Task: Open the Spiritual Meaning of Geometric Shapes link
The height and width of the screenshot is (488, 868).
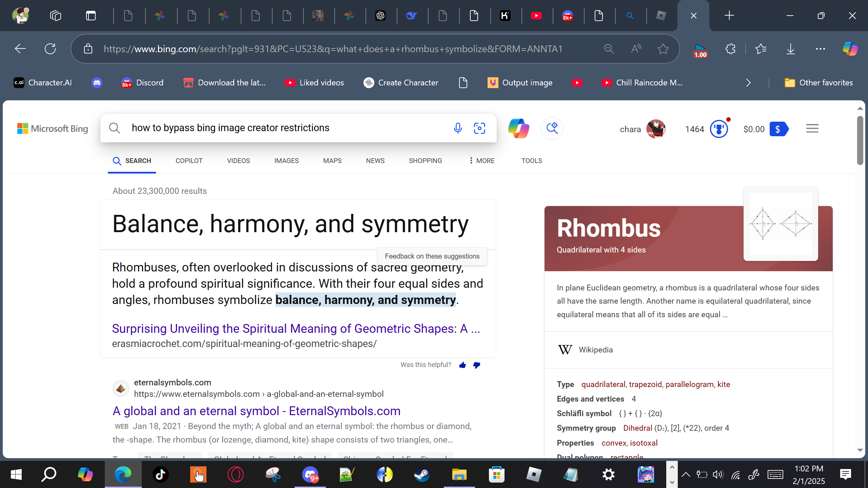Action: tap(296, 328)
